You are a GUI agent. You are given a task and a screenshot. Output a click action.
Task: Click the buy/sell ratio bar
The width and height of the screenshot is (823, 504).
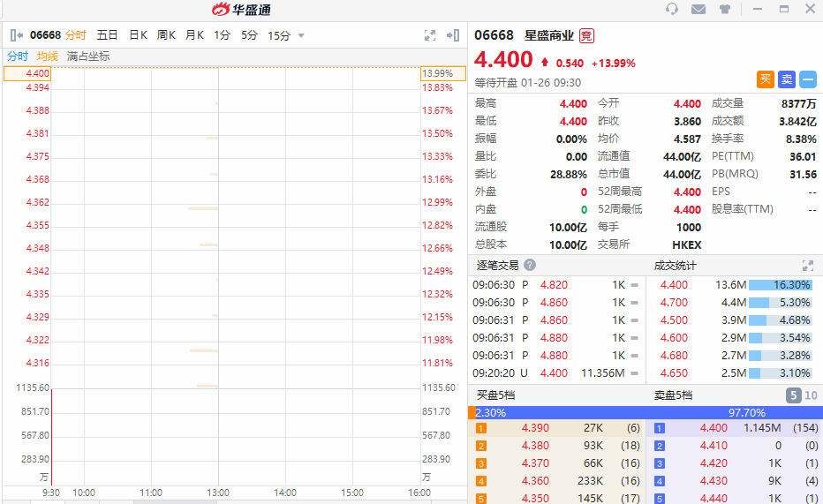click(646, 413)
